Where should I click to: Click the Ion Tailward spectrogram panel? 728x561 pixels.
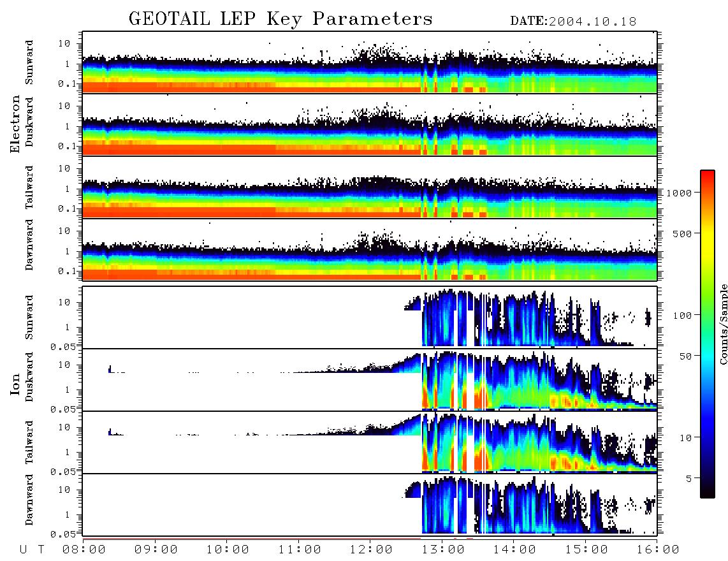tap(370, 442)
